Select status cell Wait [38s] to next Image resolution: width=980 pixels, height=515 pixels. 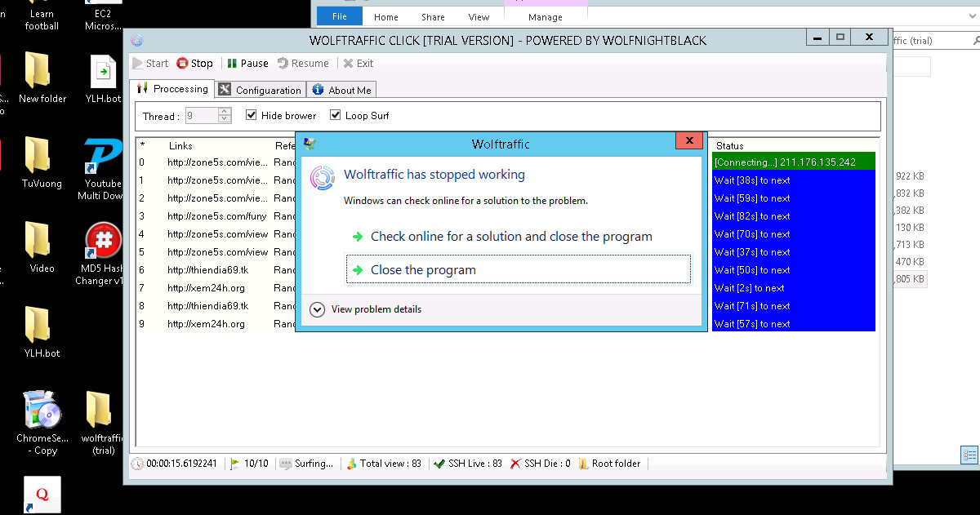click(x=794, y=180)
